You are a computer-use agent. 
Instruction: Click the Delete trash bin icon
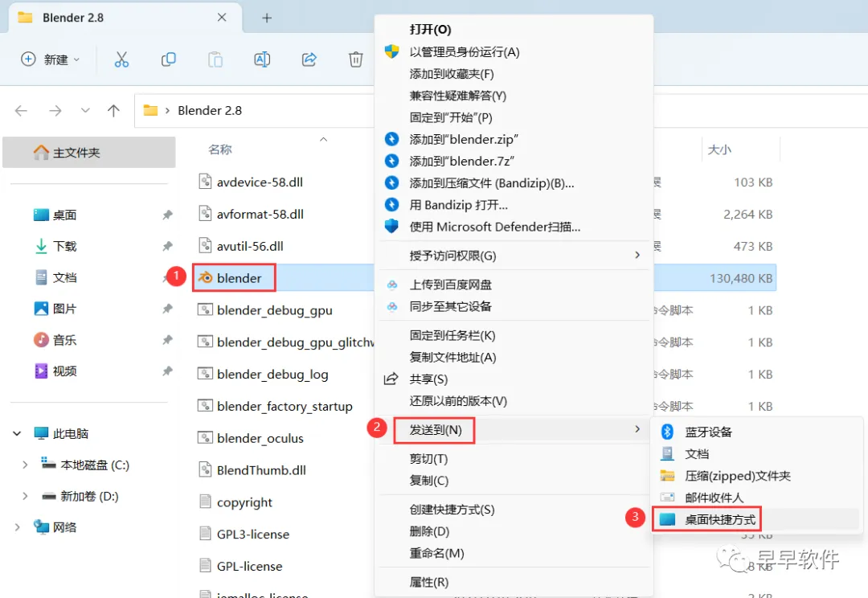pyautogui.click(x=355, y=59)
